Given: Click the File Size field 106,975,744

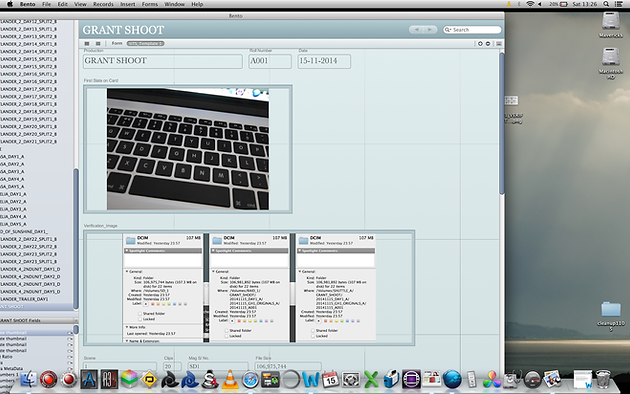Looking at the screenshot, I should click(288, 366).
